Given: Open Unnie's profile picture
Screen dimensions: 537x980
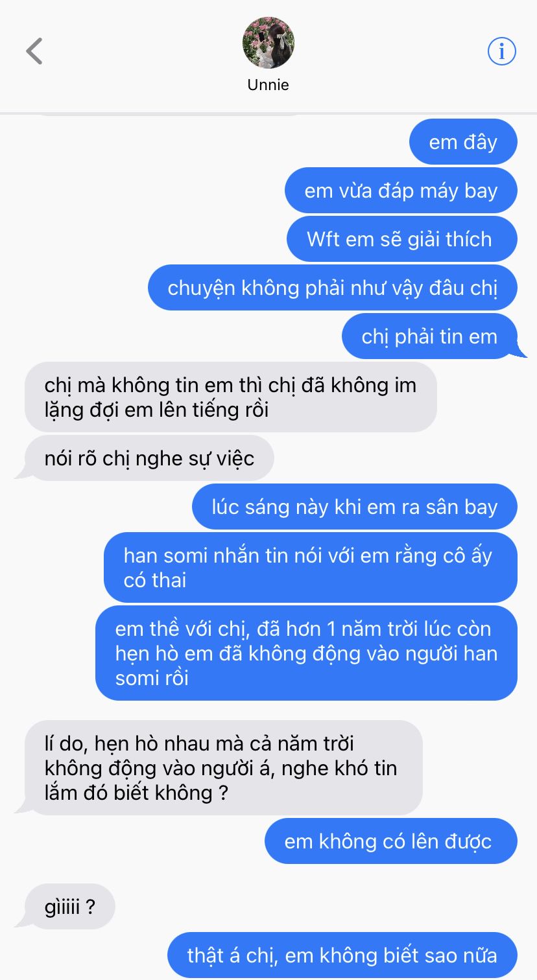Looking at the screenshot, I should 268,43.
